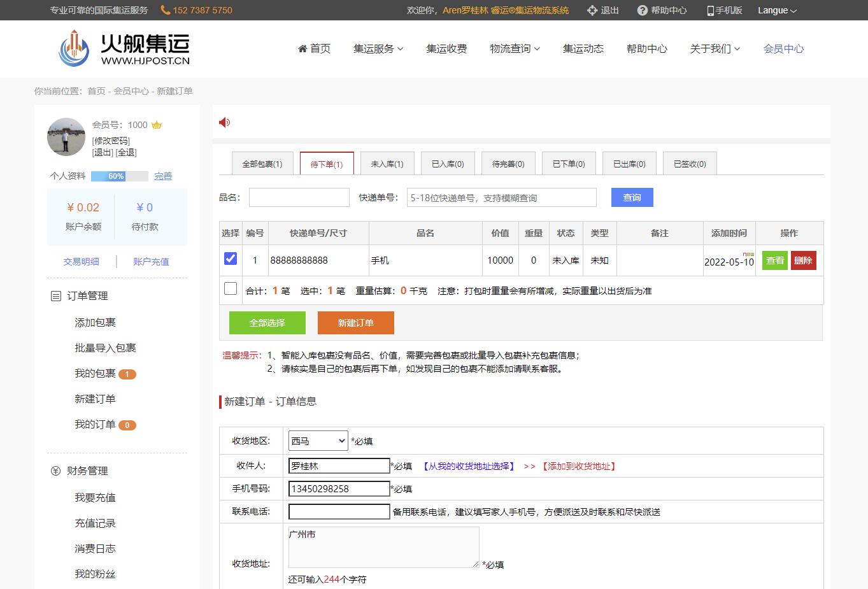Click the 60% profile progress bar

(120, 176)
